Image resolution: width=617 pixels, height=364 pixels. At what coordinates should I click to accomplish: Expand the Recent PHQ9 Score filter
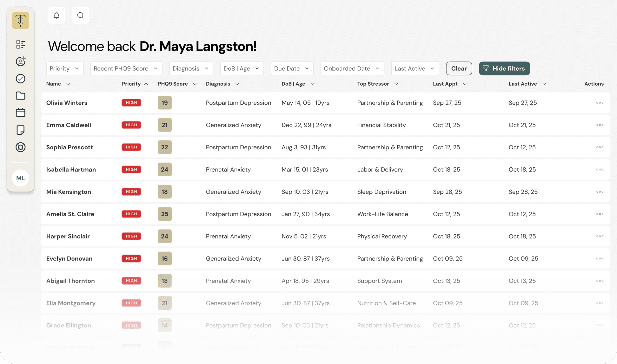pyautogui.click(x=126, y=68)
